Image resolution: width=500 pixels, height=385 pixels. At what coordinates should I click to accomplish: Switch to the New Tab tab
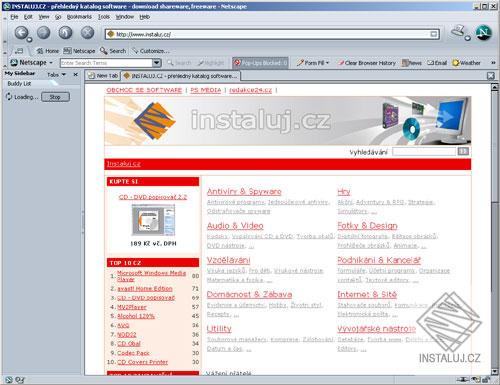[x=103, y=76]
